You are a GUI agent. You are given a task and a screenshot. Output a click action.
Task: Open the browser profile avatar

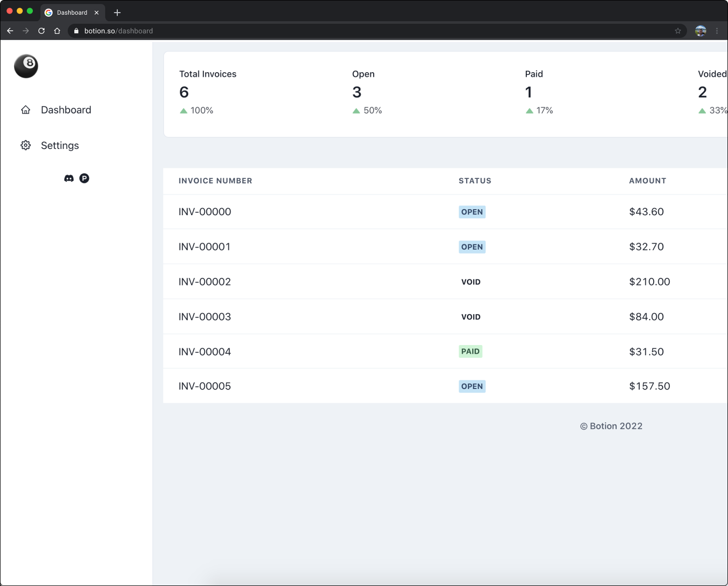coord(701,31)
